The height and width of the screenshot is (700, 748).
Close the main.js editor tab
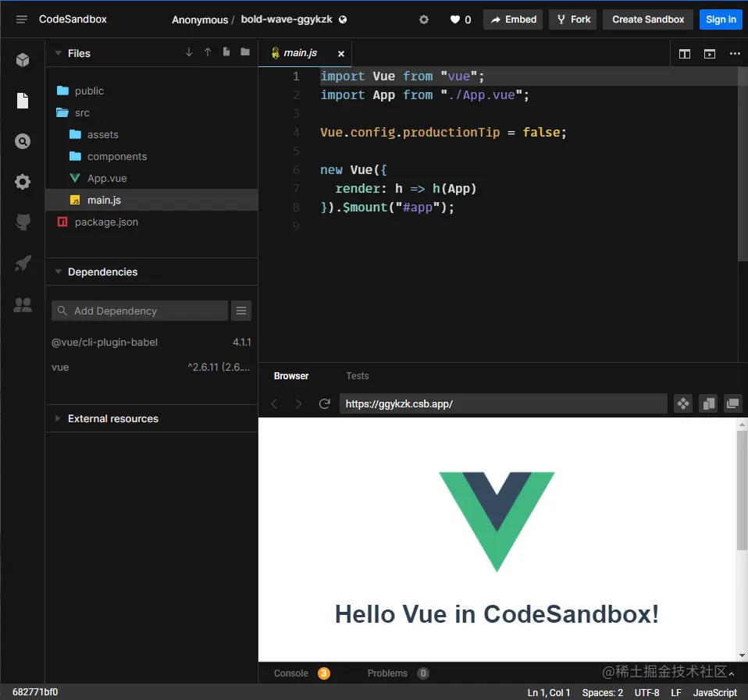point(340,54)
